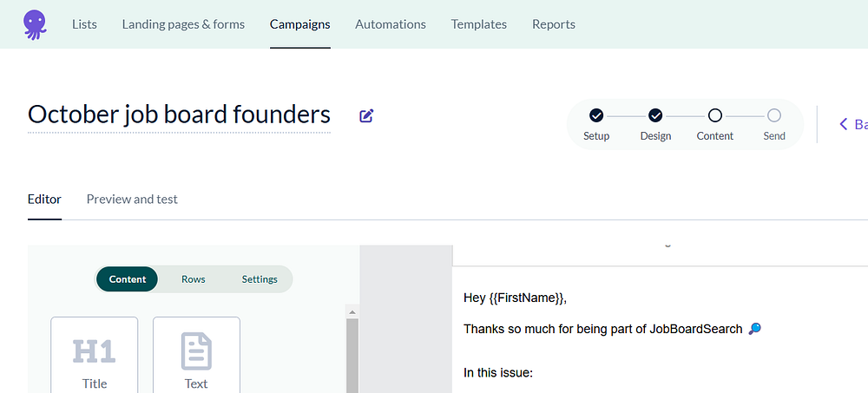Open the Reports page
Image resolution: width=868 pixels, height=393 pixels.
coord(554,24)
